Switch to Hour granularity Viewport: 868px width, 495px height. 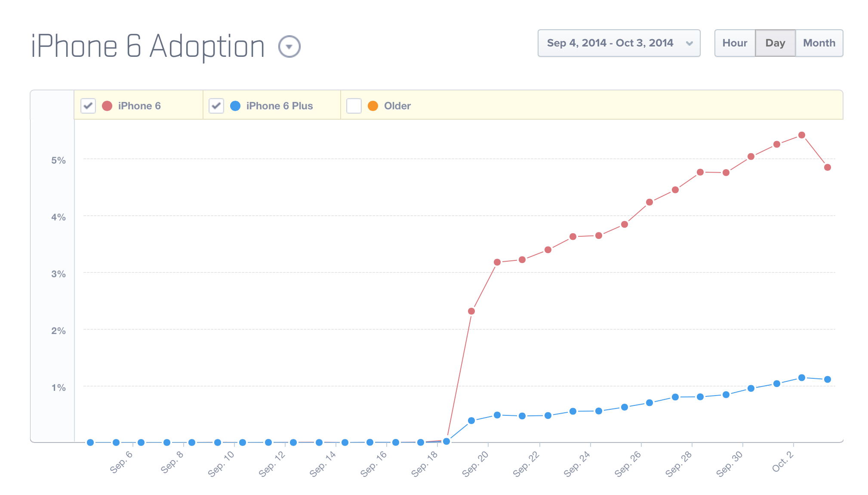tap(735, 43)
